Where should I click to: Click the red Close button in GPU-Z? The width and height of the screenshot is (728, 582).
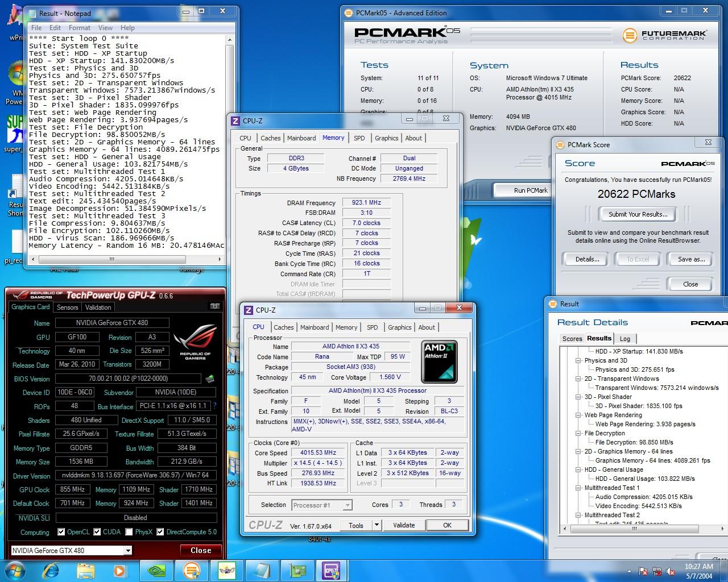point(201,550)
